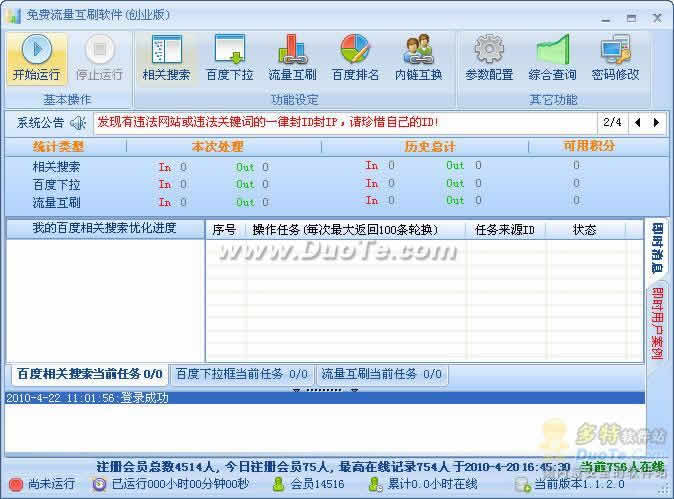Viewport: 674px width, 499px height.
Task: Click the title bar app icon
Action: click(x=13, y=15)
